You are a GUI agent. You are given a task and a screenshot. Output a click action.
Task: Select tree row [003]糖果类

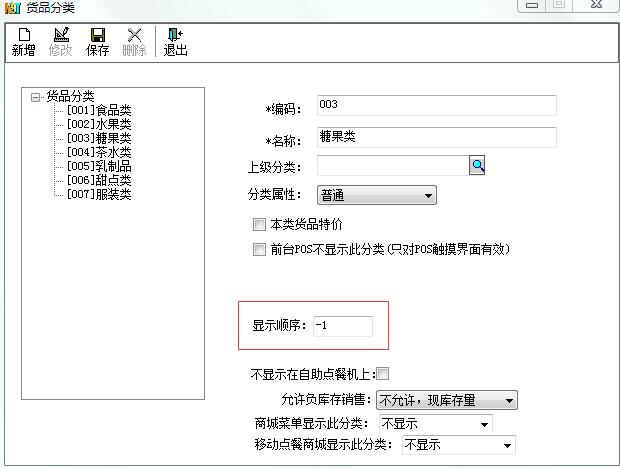coord(99,138)
